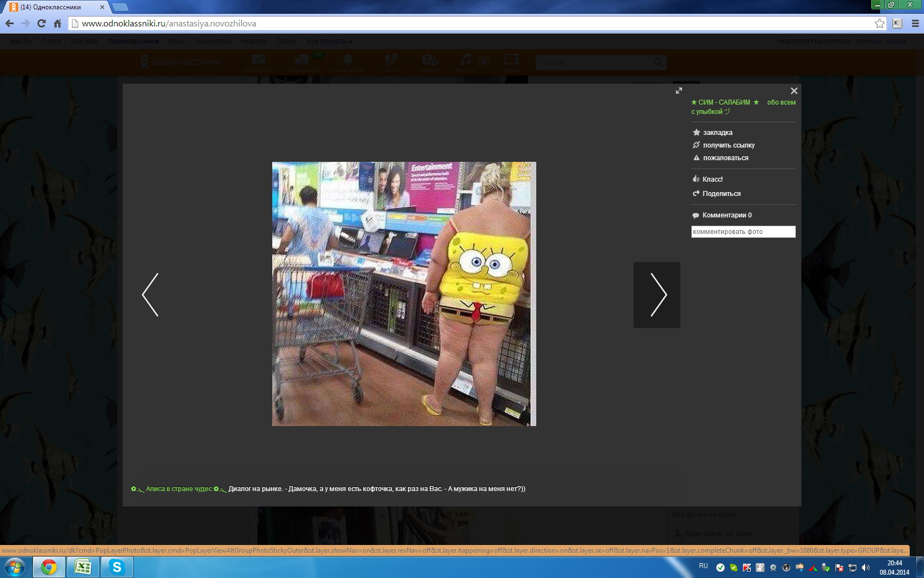924x578 pixels.
Task: Open Алиса в стране чудес author profile
Action: 179,489
